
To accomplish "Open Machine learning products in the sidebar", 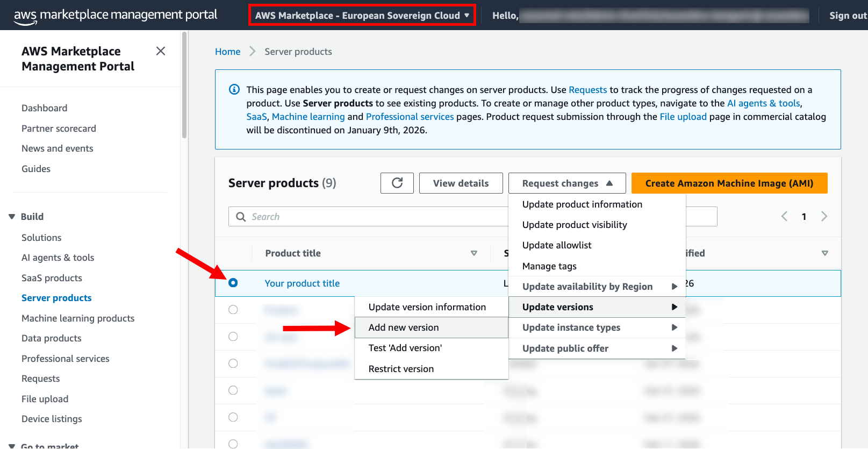I will click(x=78, y=318).
